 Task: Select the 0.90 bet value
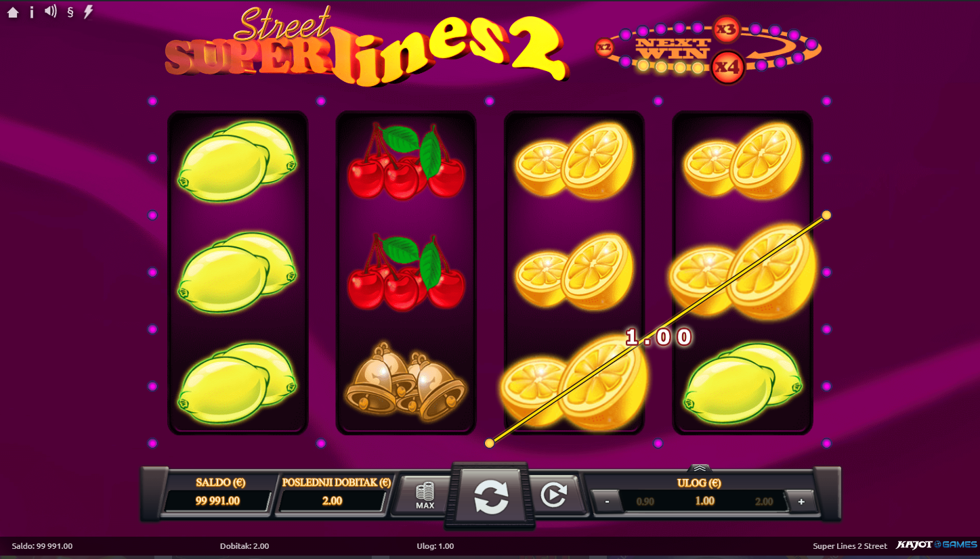pyautogui.click(x=645, y=501)
